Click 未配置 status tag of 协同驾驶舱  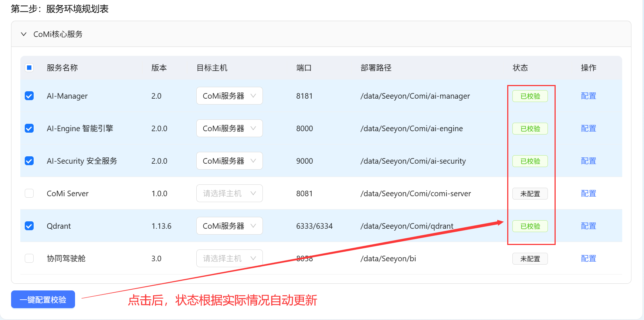[x=530, y=259]
